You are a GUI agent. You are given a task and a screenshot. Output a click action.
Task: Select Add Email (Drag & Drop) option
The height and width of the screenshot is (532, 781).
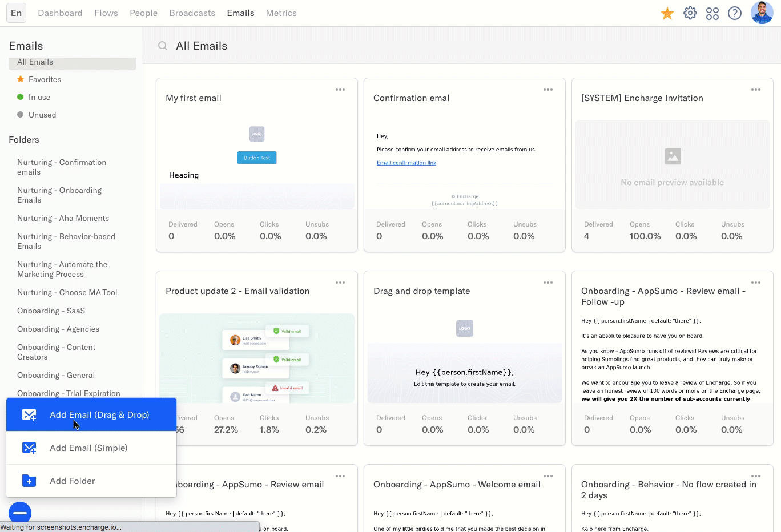99,415
